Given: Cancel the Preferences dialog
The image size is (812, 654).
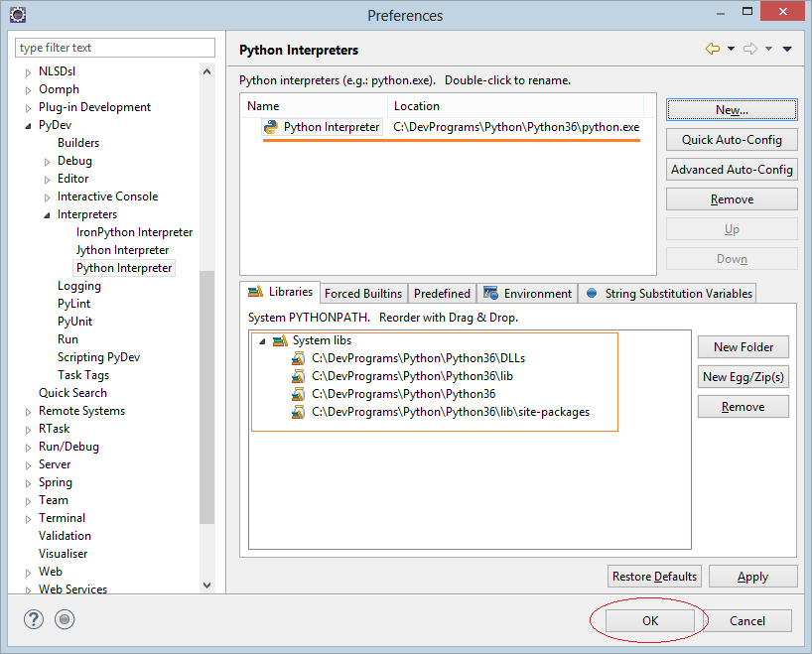Looking at the screenshot, I should (747, 621).
